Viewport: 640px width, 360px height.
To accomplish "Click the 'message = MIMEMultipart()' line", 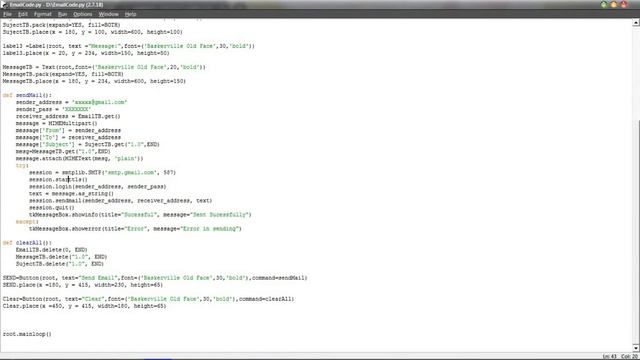I will click(x=57, y=123).
